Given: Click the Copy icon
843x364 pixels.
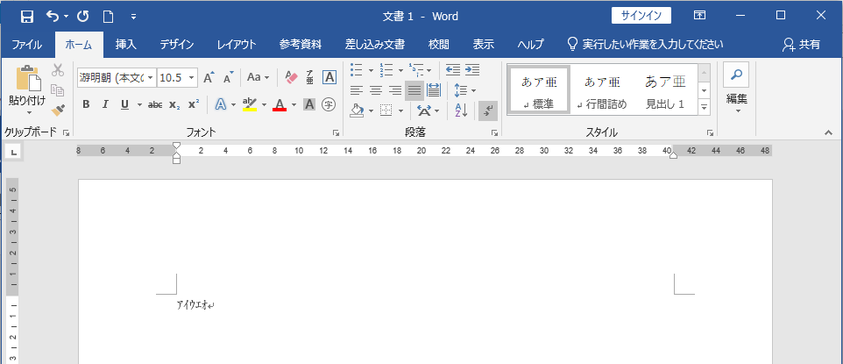Looking at the screenshot, I should coord(58,90).
